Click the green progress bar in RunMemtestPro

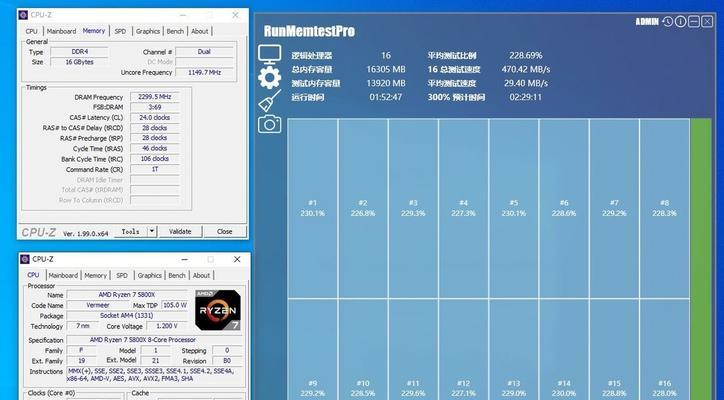(701, 259)
